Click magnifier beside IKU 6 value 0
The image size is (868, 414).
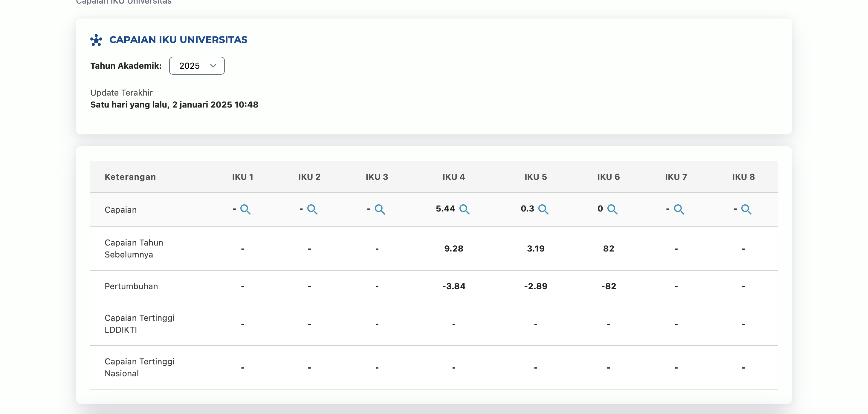coord(612,209)
